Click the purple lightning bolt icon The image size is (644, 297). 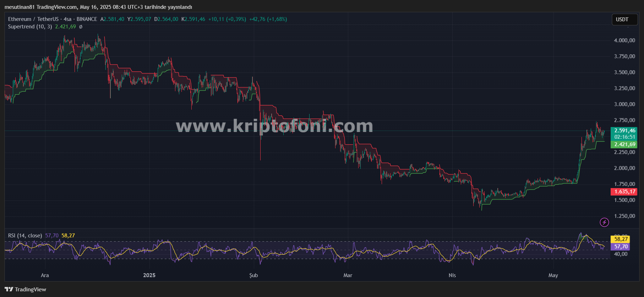604,222
